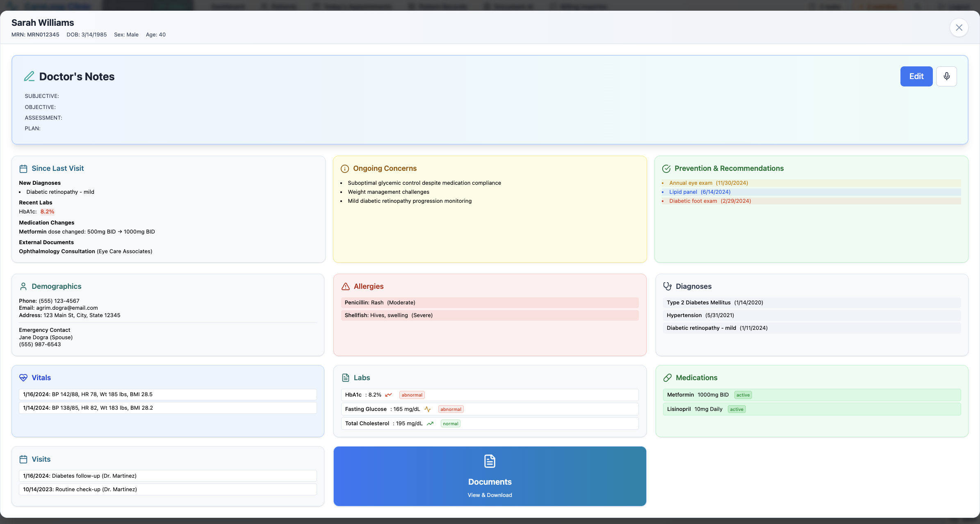The width and height of the screenshot is (980, 524).
Task: Click the person icon beside Demographics
Action: pos(23,286)
